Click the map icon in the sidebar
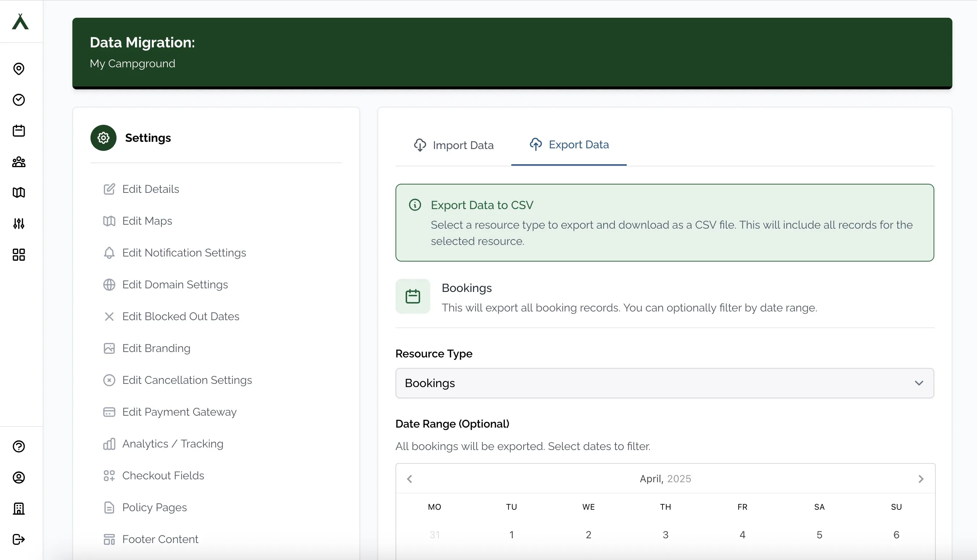 [18, 192]
